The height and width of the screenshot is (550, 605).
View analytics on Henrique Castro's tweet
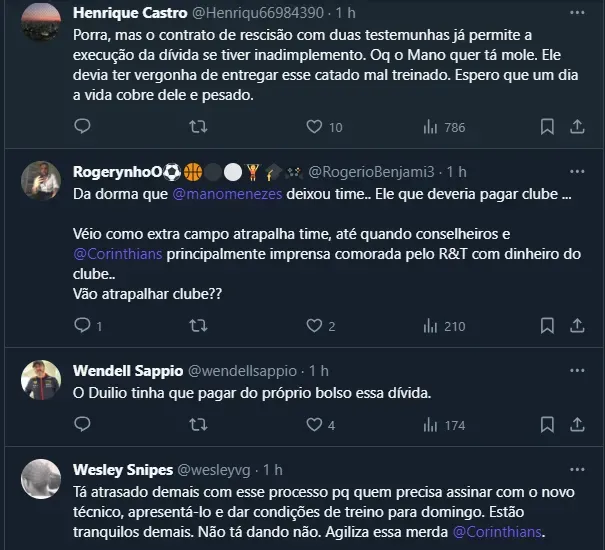pyautogui.click(x=431, y=127)
